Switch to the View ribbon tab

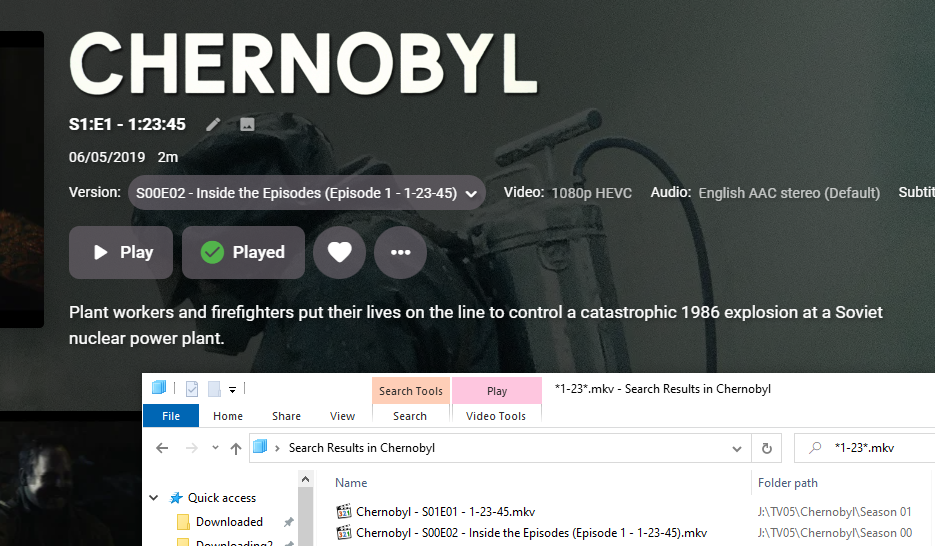click(x=342, y=416)
